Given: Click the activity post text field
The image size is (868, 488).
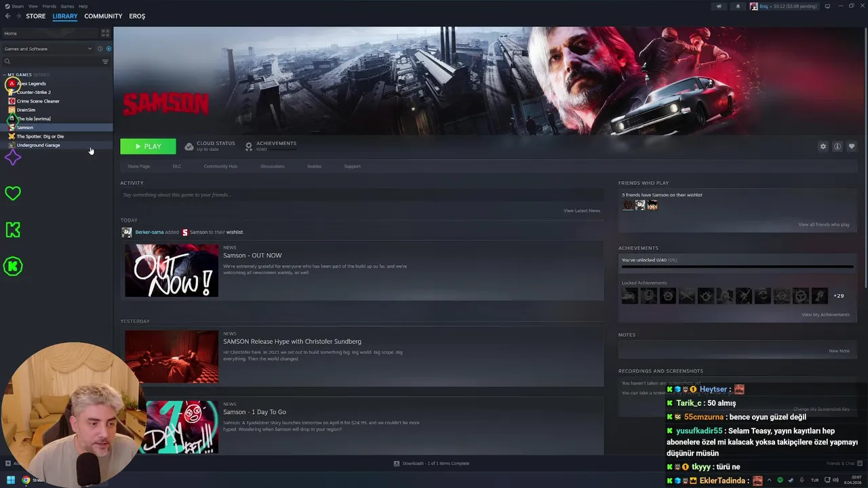Looking at the screenshot, I should [x=362, y=195].
